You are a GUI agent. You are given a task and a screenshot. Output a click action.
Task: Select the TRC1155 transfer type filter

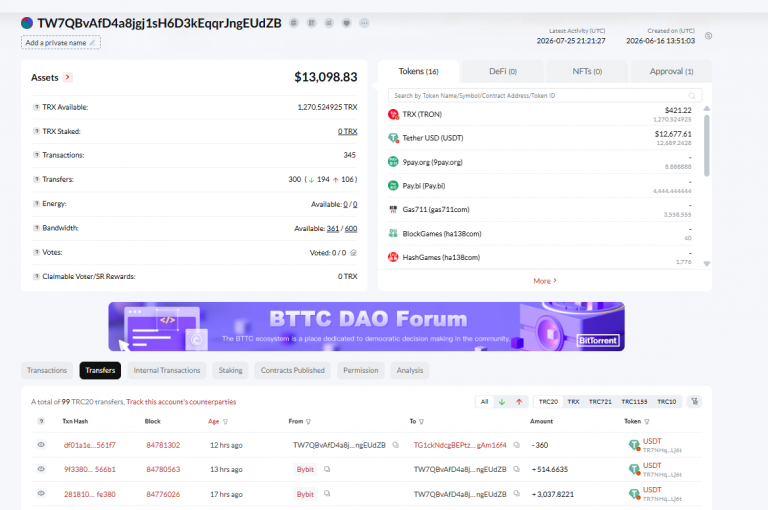(x=634, y=402)
